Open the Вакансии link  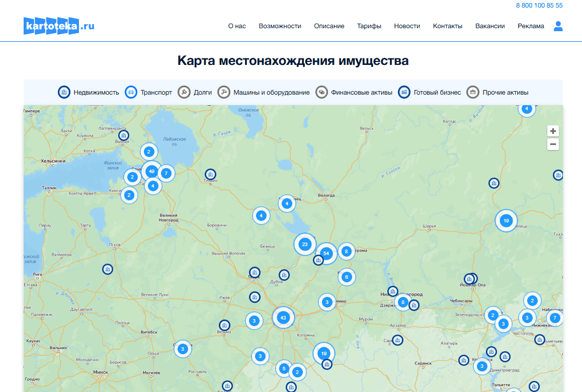coord(489,26)
